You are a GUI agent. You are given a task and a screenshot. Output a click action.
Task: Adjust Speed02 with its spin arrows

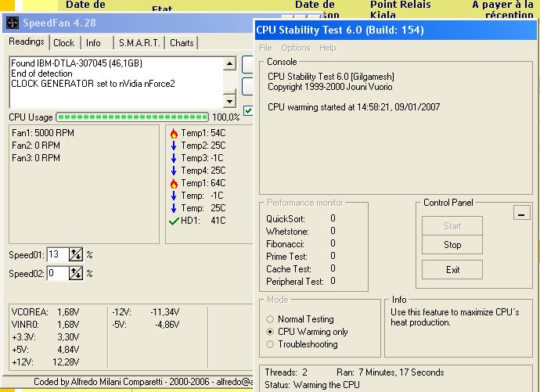(x=76, y=274)
